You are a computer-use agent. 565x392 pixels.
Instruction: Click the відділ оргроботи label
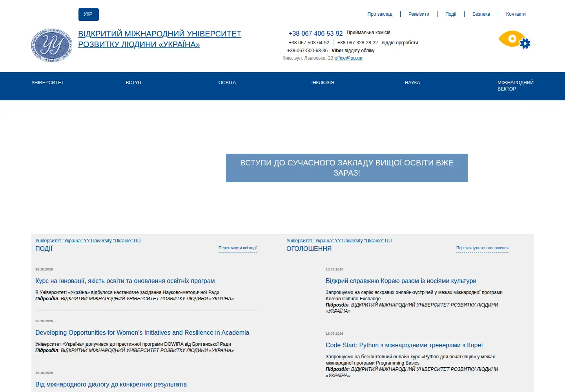point(400,43)
